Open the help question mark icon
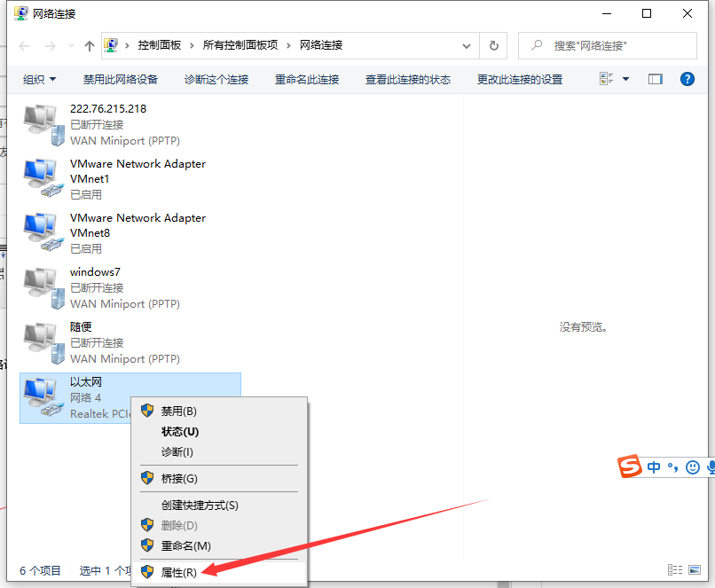This screenshot has width=715, height=588. [x=687, y=79]
